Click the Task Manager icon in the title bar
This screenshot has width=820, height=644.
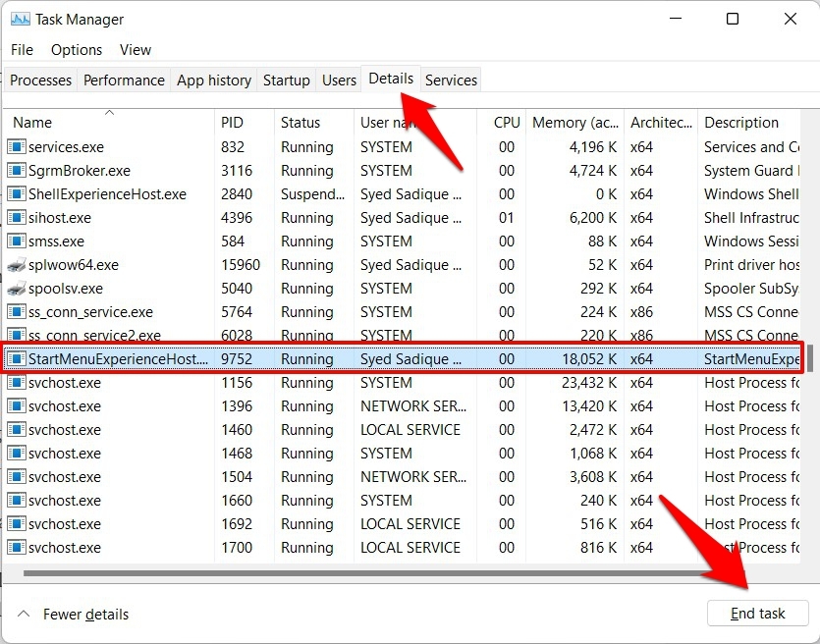point(21,20)
